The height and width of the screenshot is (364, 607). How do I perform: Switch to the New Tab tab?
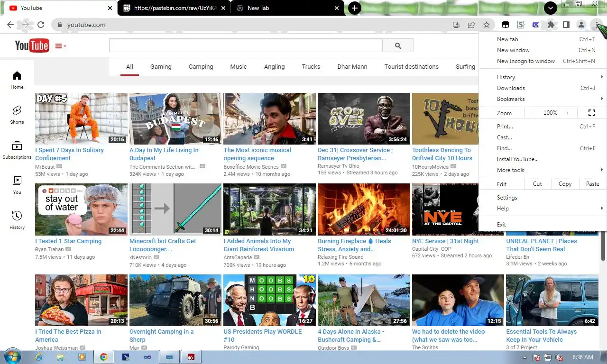(x=287, y=8)
